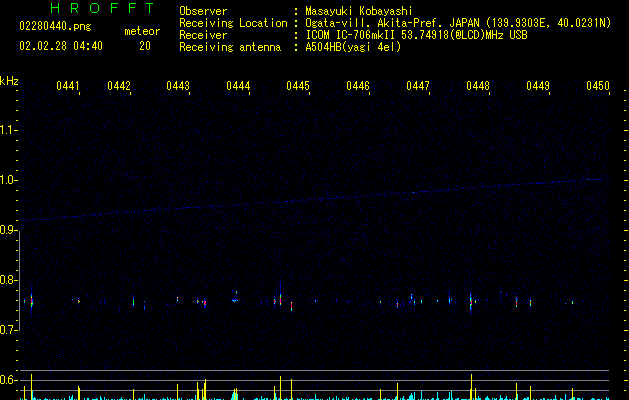Click the gray frequency range bracket beside the axis

click(20, 280)
